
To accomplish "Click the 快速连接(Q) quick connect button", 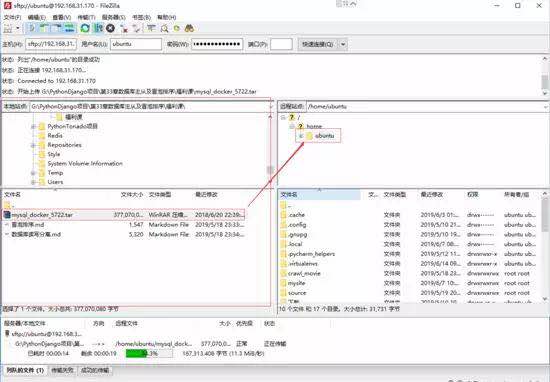I will pyautogui.click(x=318, y=44).
